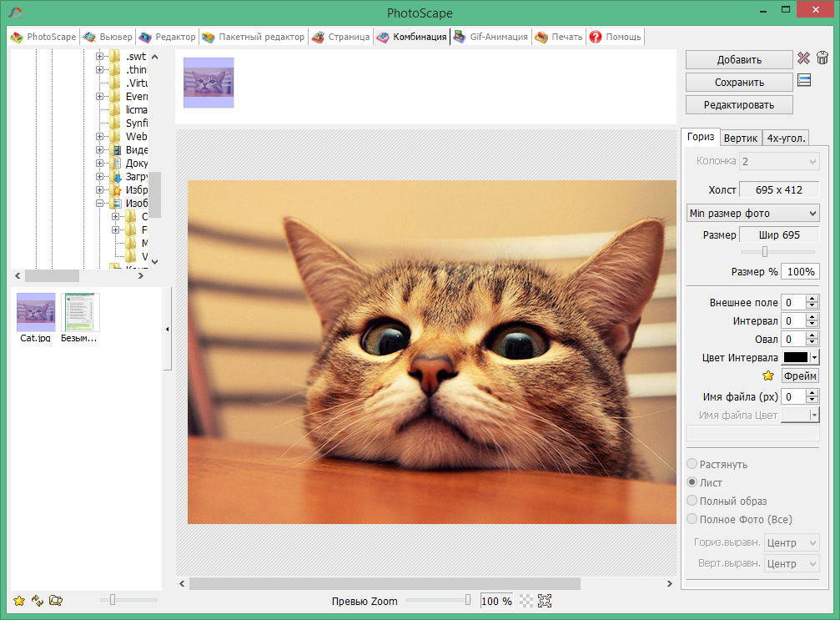Select the Полный образ radio option
Image resolution: width=840 pixels, height=620 pixels.
click(692, 501)
